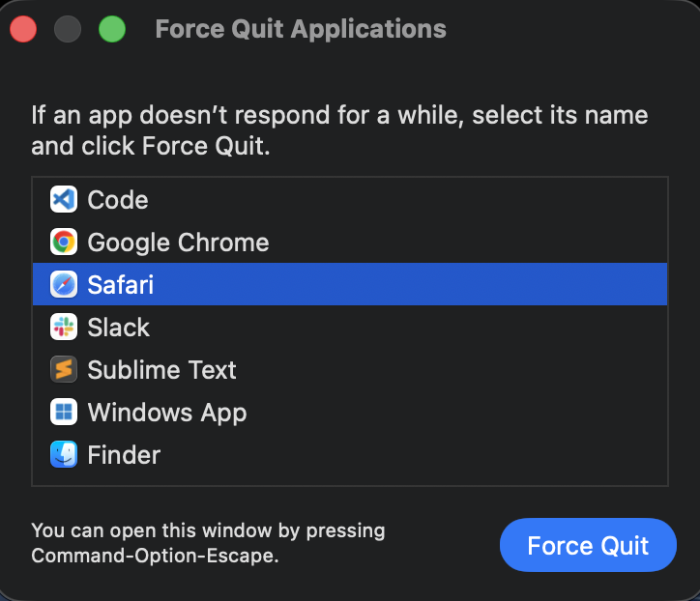Select the "Windows App" name text
Image resolution: width=700 pixels, height=601 pixels.
pyautogui.click(x=166, y=413)
